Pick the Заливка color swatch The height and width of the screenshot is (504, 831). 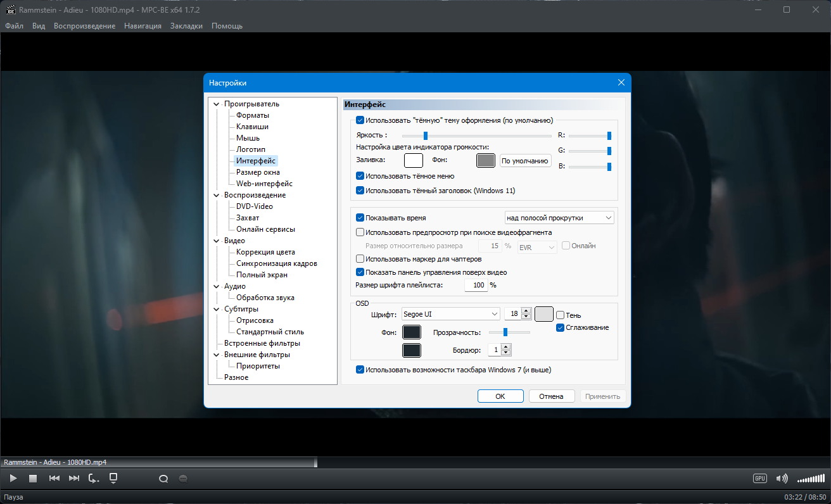click(x=413, y=161)
